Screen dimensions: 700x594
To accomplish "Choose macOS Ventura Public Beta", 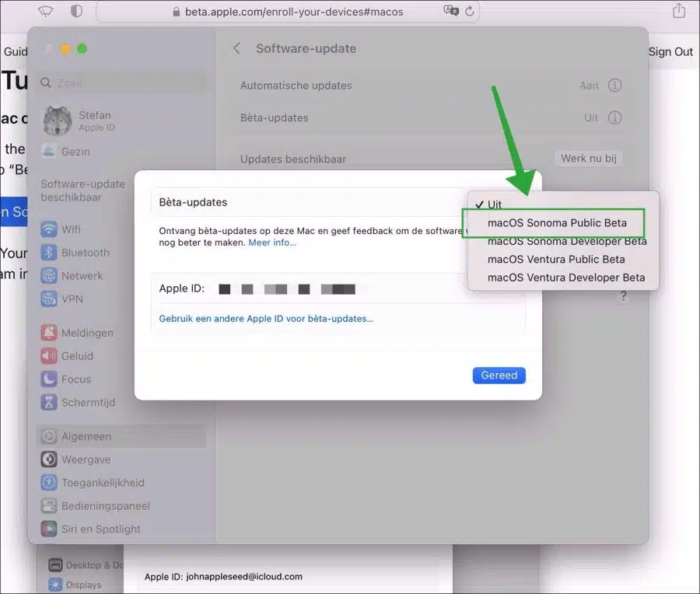I will (x=556, y=259).
